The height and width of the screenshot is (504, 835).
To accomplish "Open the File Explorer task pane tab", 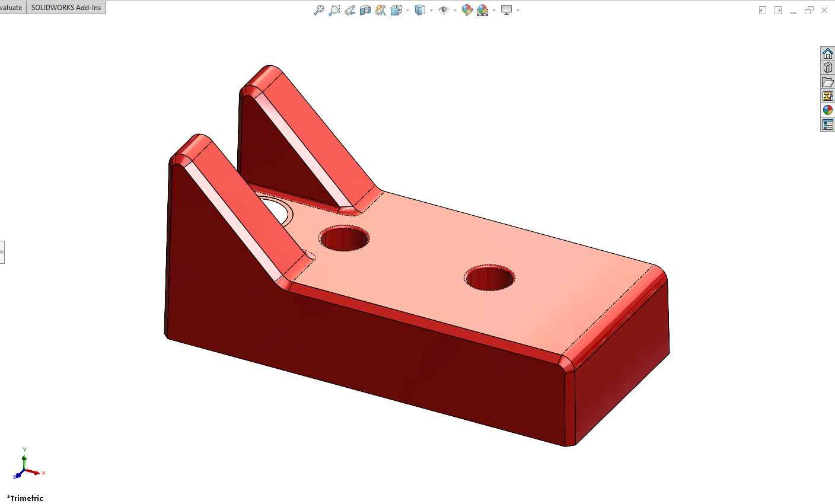I will pyautogui.click(x=828, y=82).
